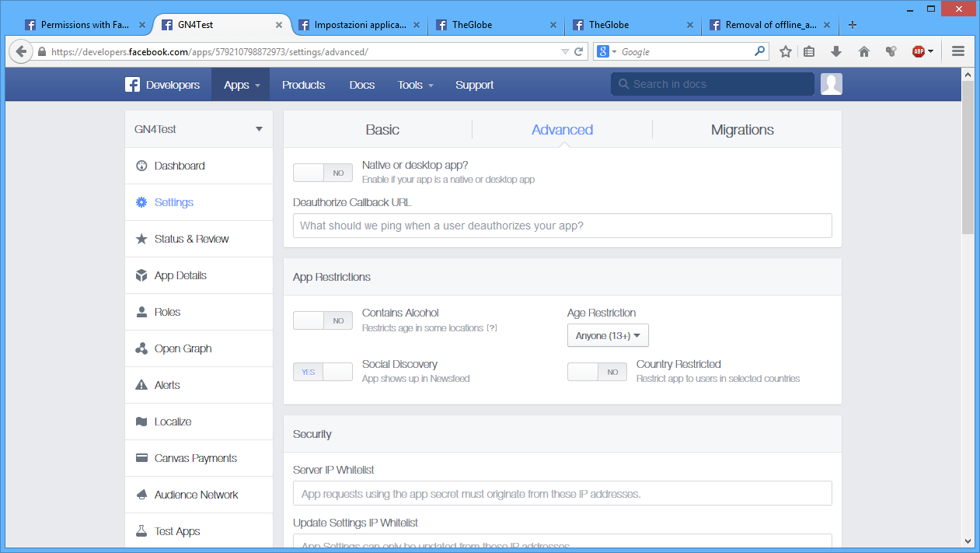Reload the page with the refresh icon
Image resolution: width=980 pixels, height=553 pixels.
(x=578, y=52)
